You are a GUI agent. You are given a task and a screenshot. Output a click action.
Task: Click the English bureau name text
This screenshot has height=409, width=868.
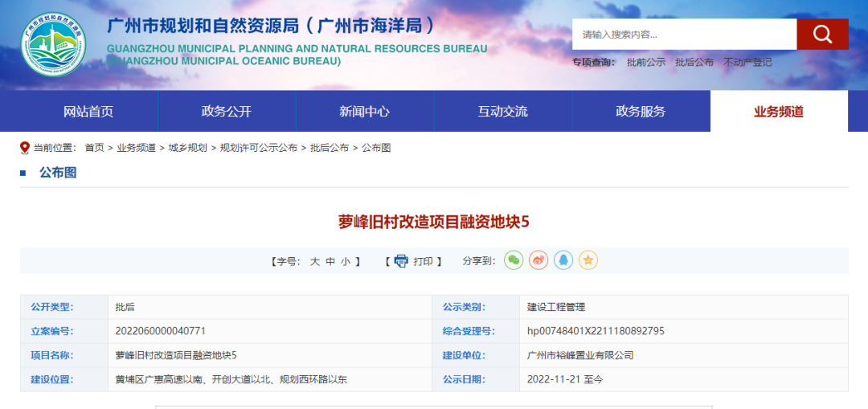(297, 54)
